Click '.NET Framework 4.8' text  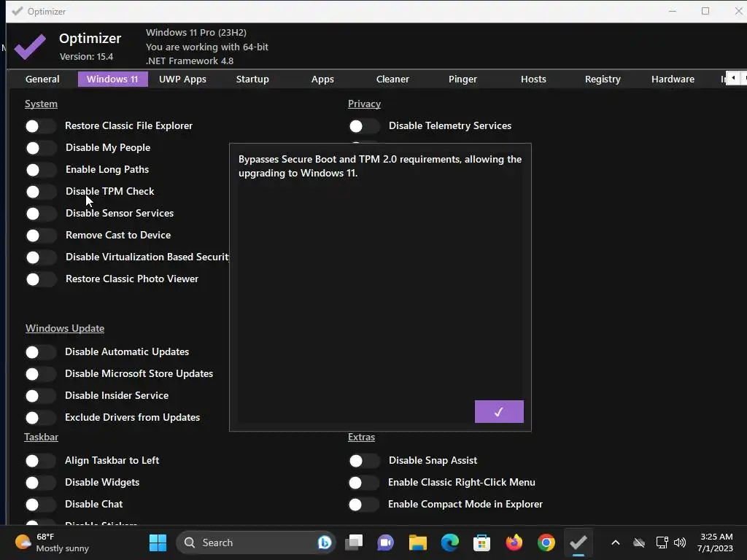189,61
